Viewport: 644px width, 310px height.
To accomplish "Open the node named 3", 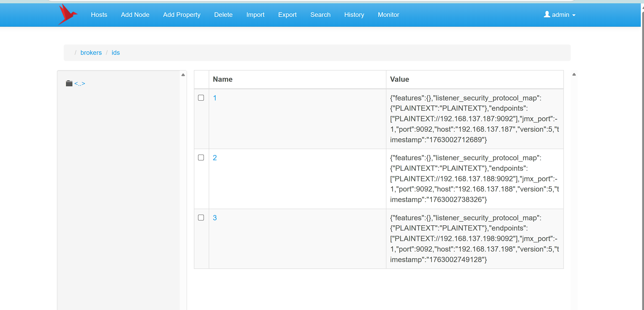I will pos(215,218).
